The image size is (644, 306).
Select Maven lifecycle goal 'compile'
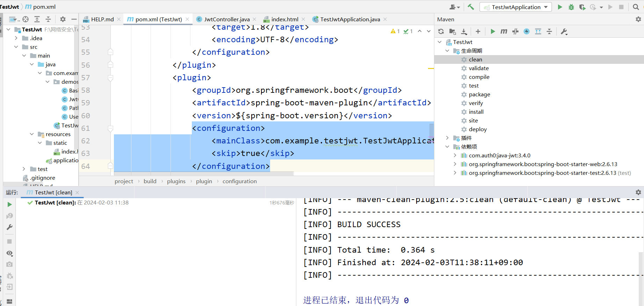coord(479,77)
